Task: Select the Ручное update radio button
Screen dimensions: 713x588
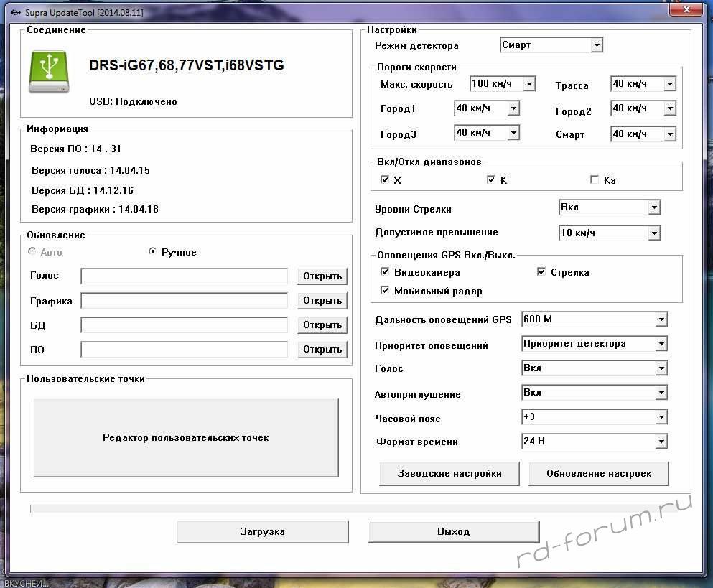Action: (x=152, y=252)
